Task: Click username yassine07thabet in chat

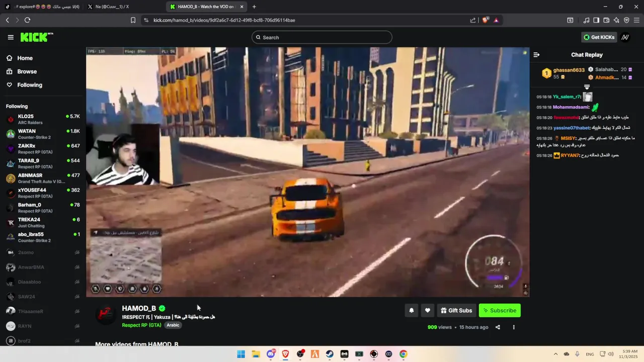Action: pyautogui.click(x=571, y=128)
